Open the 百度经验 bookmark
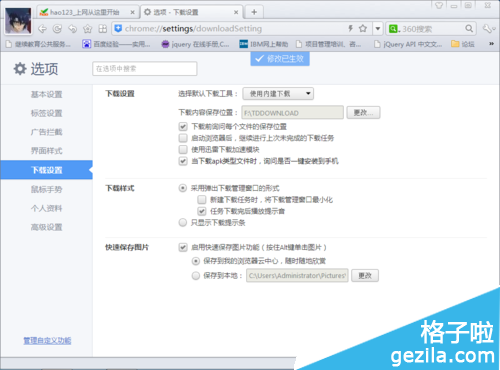This screenshot has width=500, height=370. coord(116,44)
